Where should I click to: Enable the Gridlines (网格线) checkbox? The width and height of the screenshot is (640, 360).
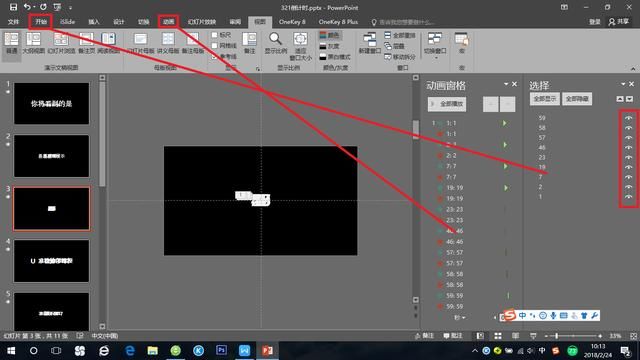[x=214, y=46]
